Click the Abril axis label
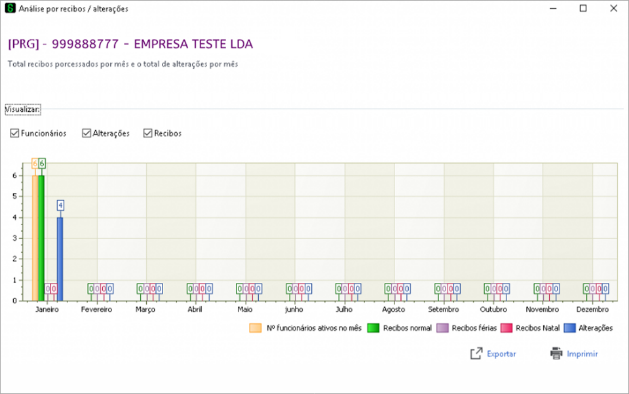The width and height of the screenshot is (629, 394). click(x=195, y=309)
